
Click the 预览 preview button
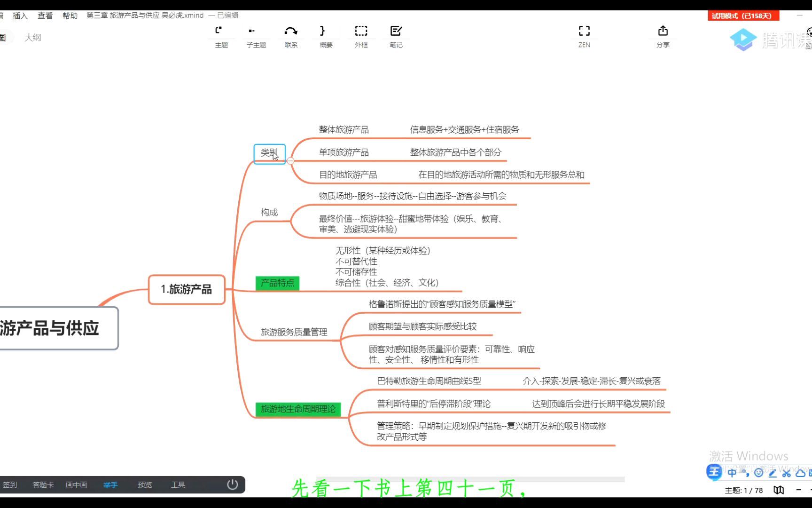point(145,484)
